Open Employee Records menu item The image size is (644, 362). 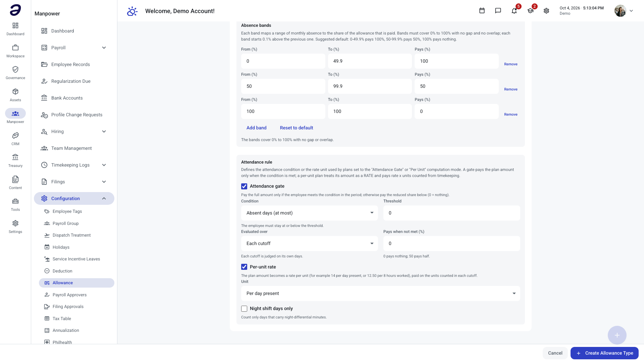pos(74,64)
